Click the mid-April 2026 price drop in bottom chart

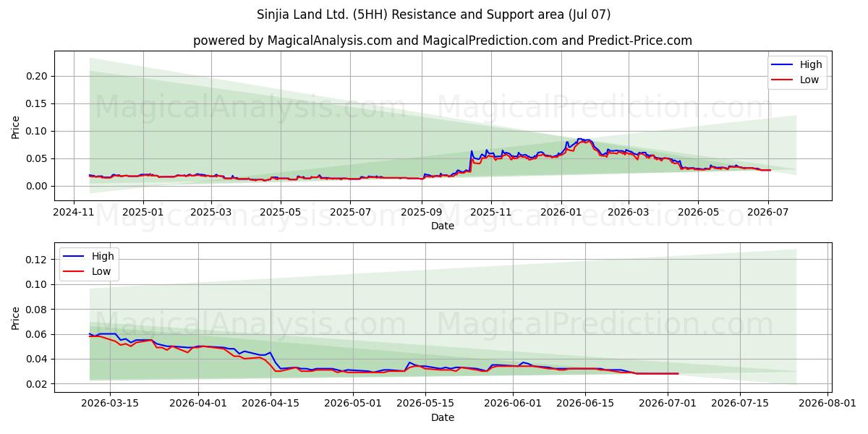coord(274,362)
